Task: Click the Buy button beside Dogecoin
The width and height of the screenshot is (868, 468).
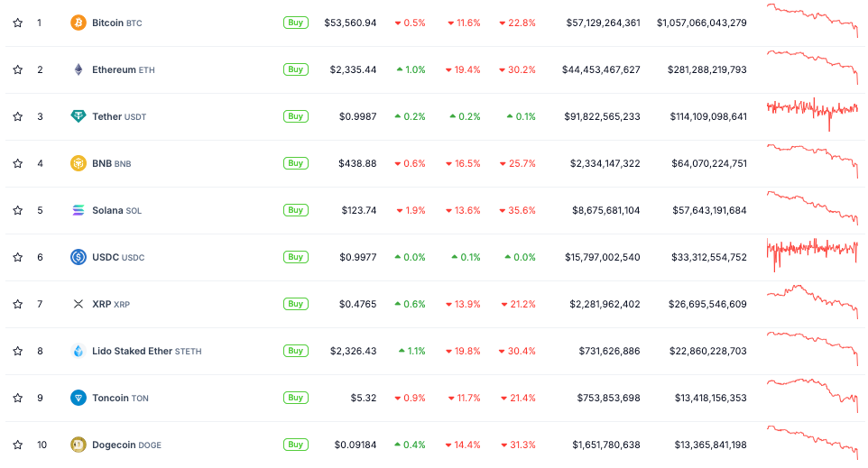Action: (295, 445)
